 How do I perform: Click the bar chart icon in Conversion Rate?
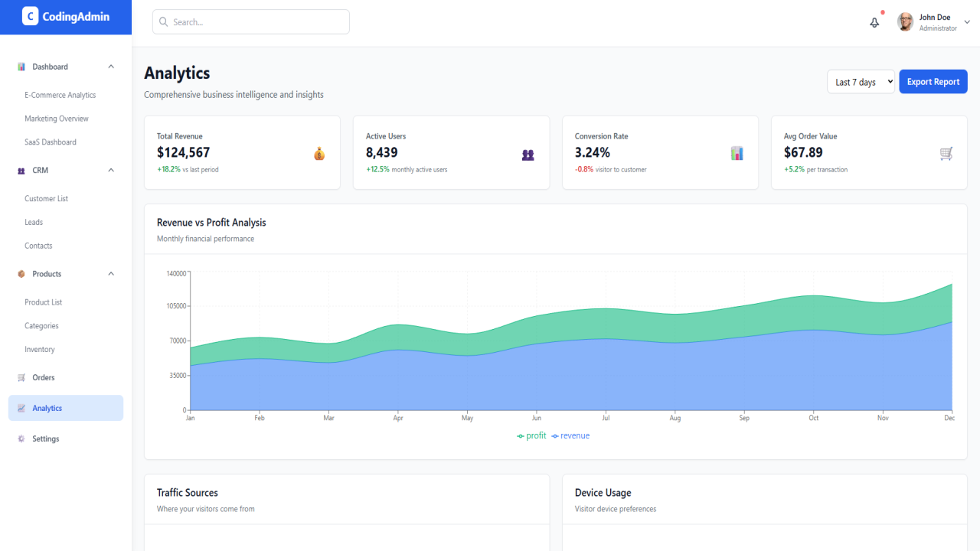pyautogui.click(x=737, y=153)
